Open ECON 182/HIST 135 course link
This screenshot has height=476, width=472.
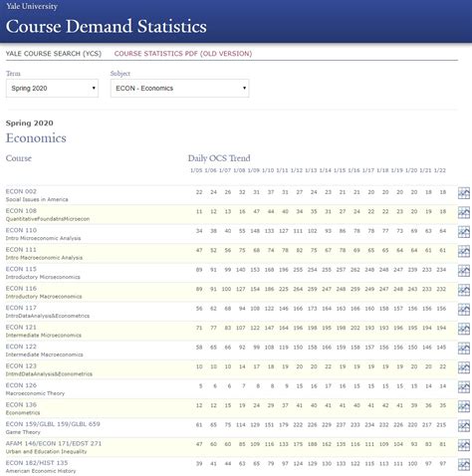click(x=37, y=463)
